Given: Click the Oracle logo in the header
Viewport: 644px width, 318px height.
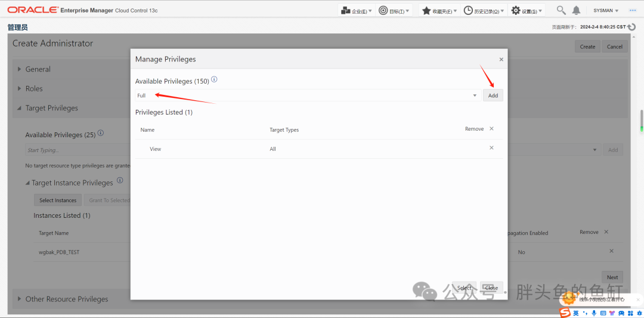Looking at the screenshot, I should coord(33,10).
